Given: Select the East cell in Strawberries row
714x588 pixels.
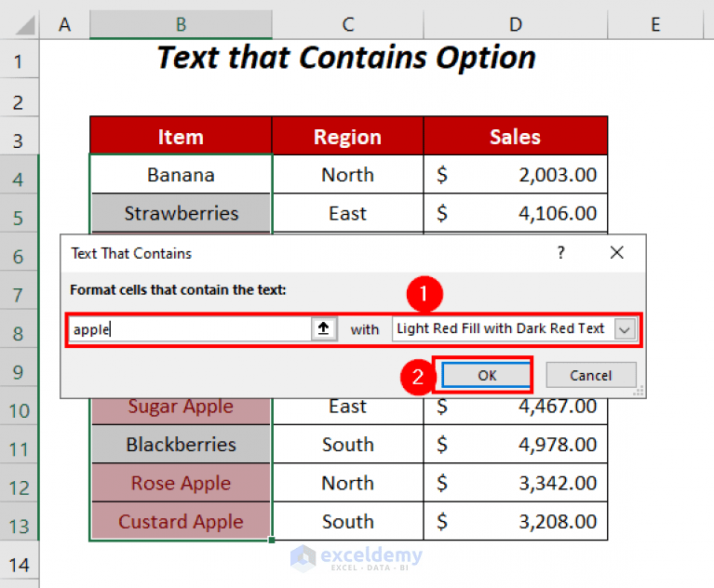Looking at the screenshot, I should (x=348, y=213).
